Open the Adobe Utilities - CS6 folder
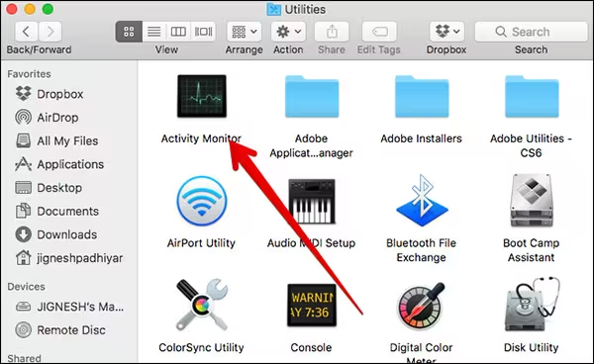This screenshot has width=594, height=364. 532,97
